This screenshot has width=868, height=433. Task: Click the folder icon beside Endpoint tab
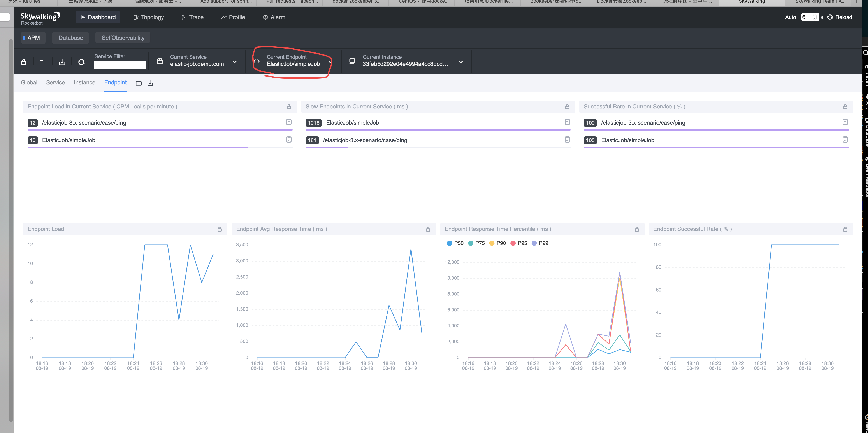click(139, 83)
